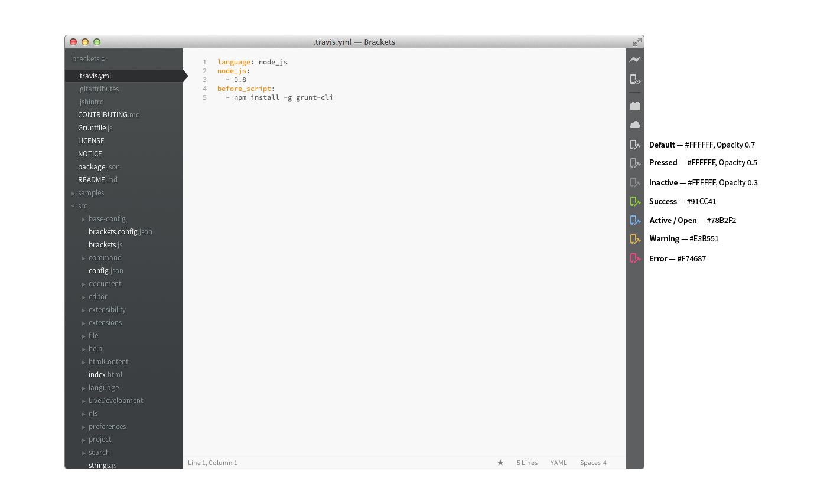Click the icon beside the Pressed label
827x504 pixels.
click(x=635, y=163)
